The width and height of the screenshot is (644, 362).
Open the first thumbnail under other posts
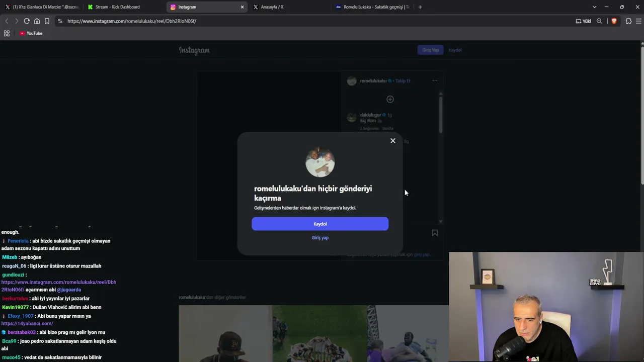click(225, 333)
